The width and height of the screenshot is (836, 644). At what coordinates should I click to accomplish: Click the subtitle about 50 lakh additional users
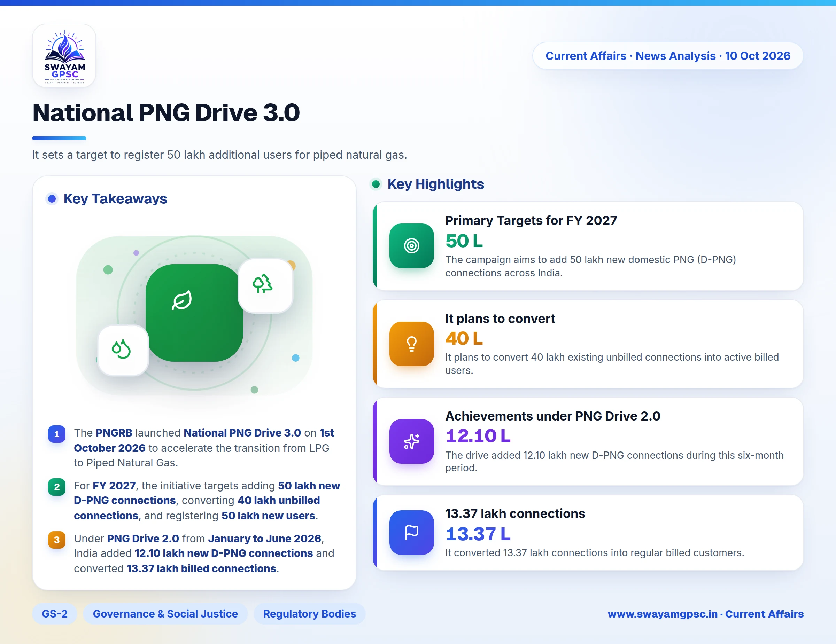tap(220, 155)
